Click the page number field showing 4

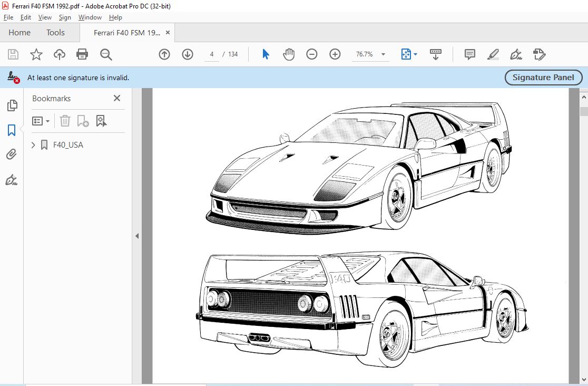212,54
